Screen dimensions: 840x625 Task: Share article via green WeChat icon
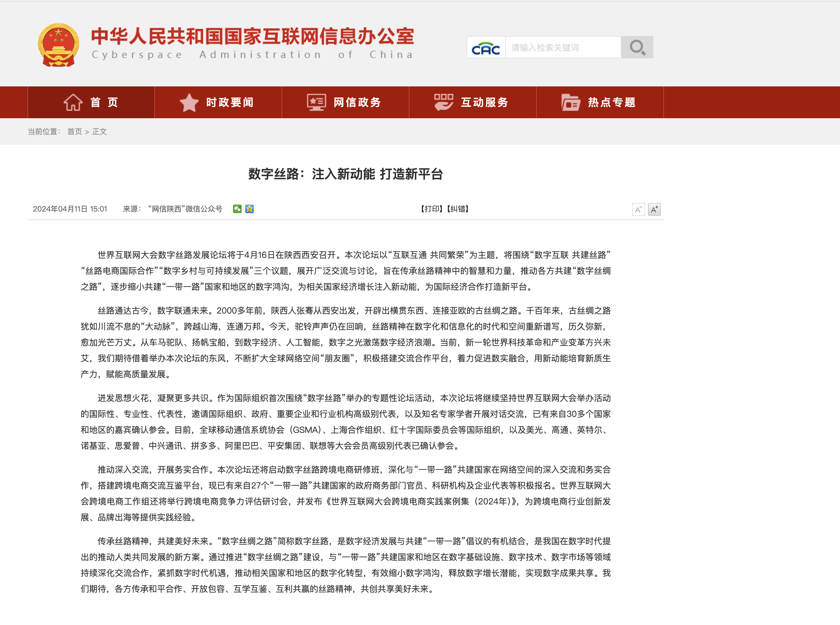(237, 209)
